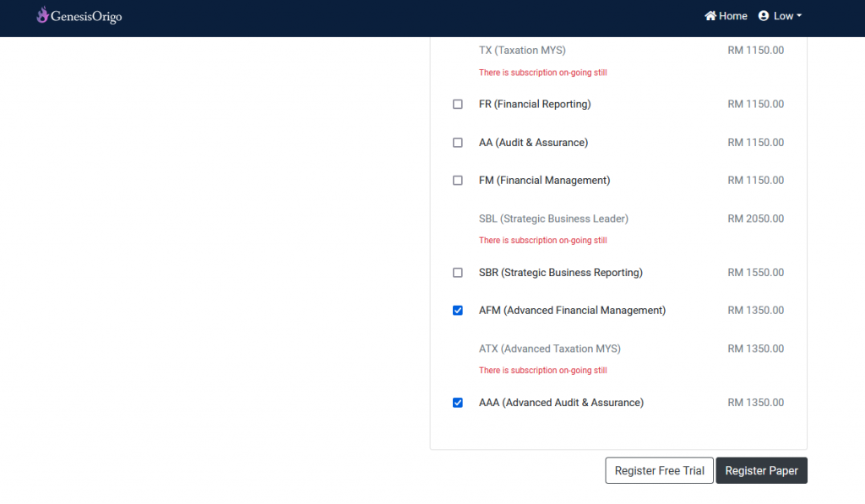The image size is (865, 504).
Task: Open the Home menu item
Action: click(726, 16)
